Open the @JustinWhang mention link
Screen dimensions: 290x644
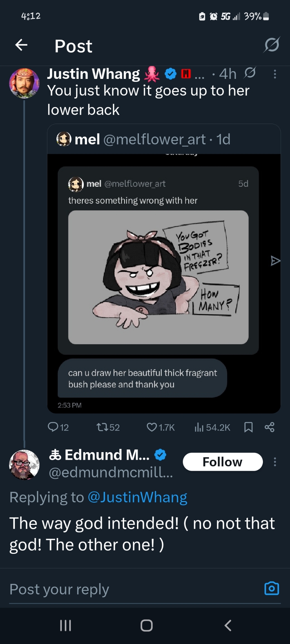tap(137, 497)
